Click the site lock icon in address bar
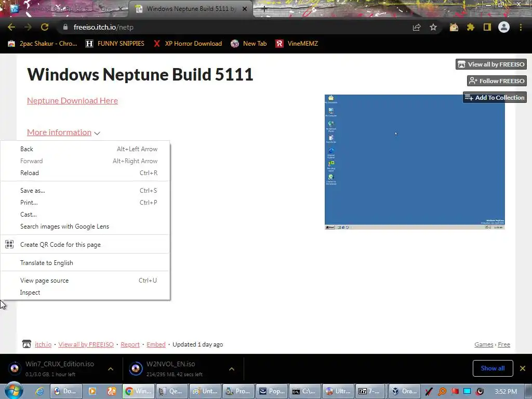The width and height of the screenshot is (532, 399). tap(65, 27)
